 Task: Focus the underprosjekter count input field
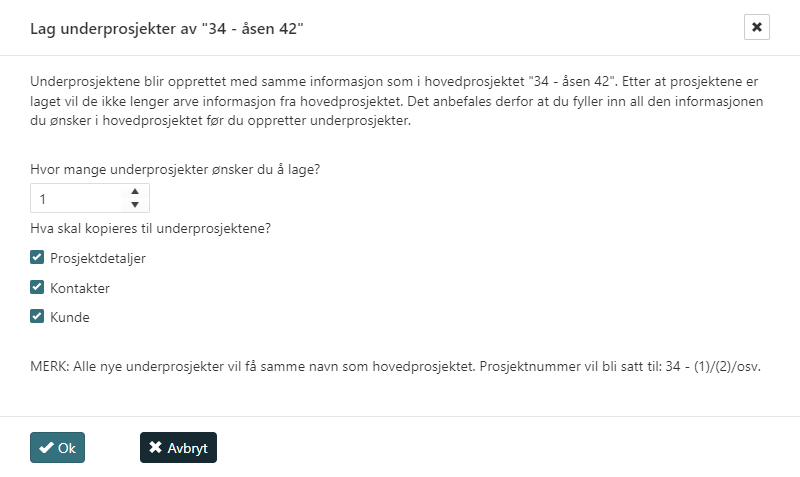(x=76, y=199)
